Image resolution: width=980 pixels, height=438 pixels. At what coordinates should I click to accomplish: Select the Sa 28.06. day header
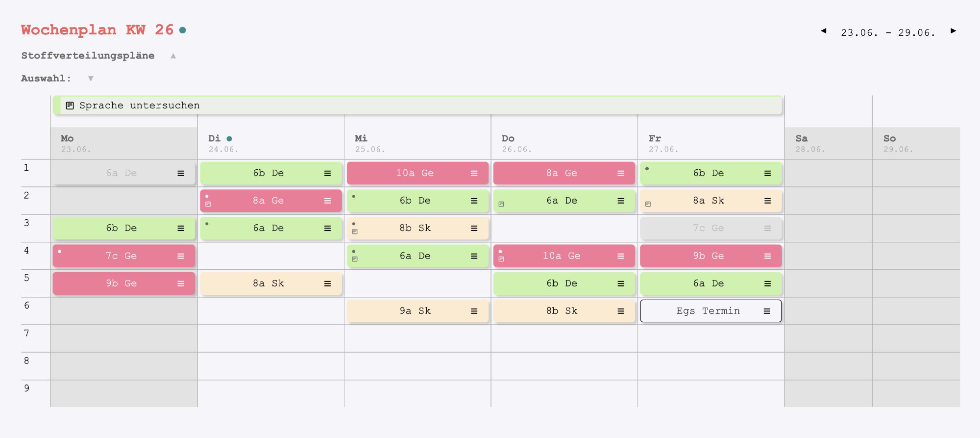tap(810, 143)
